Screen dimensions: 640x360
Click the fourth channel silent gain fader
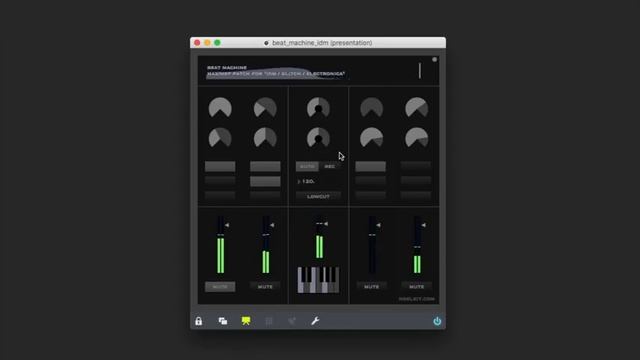click(x=372, y=245)
